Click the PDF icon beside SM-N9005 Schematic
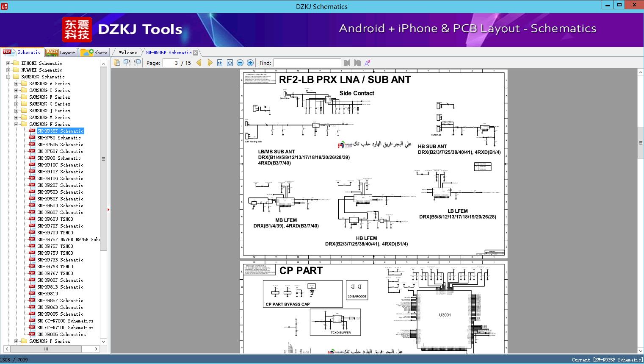The width and height of the screenshot is (644, 364). (x=32, y=314)
